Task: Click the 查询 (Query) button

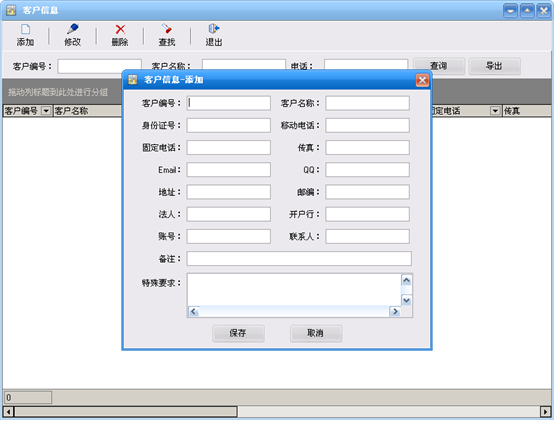Action: (x=439, y=66)
